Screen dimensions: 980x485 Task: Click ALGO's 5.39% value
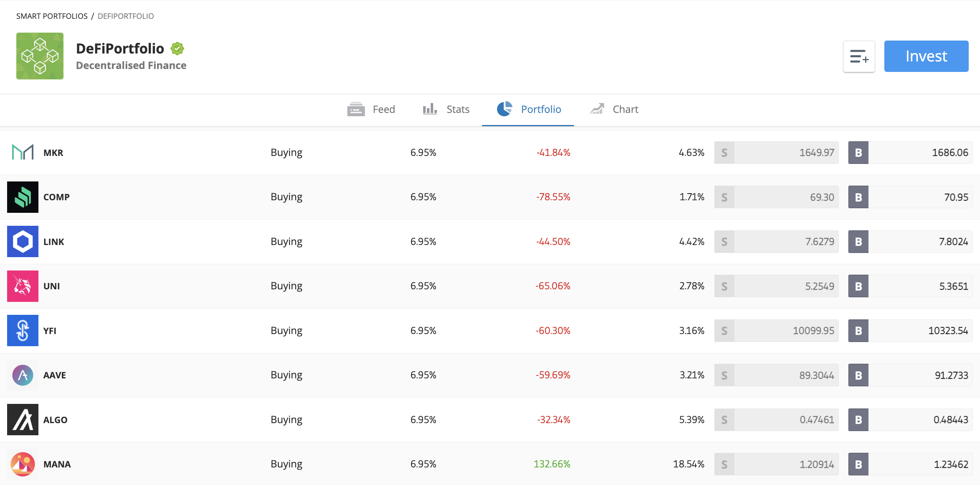691,420
